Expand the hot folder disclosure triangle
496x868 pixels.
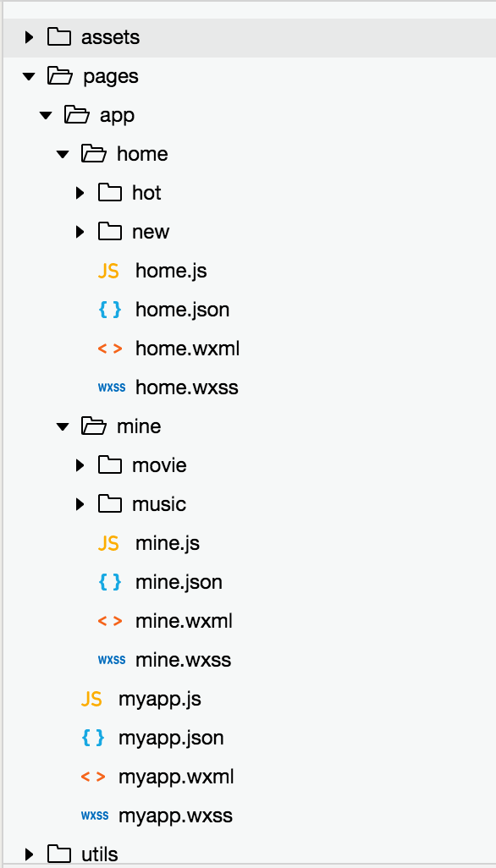[x=80, y=193]
